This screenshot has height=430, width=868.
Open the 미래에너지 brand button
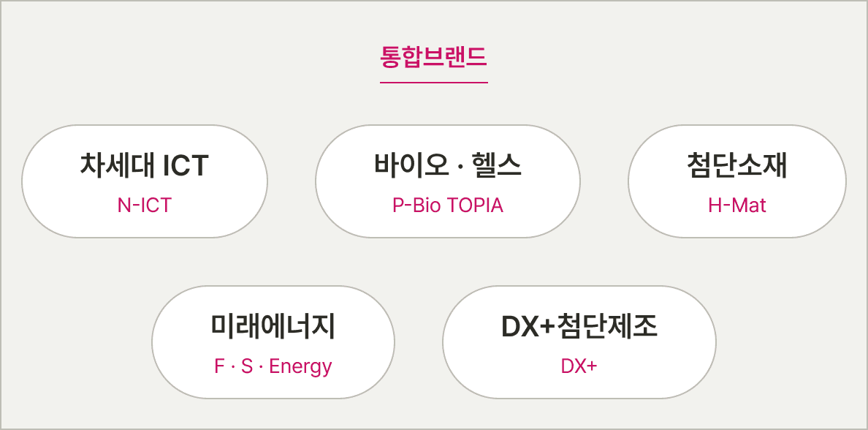[x=273, y=342]
